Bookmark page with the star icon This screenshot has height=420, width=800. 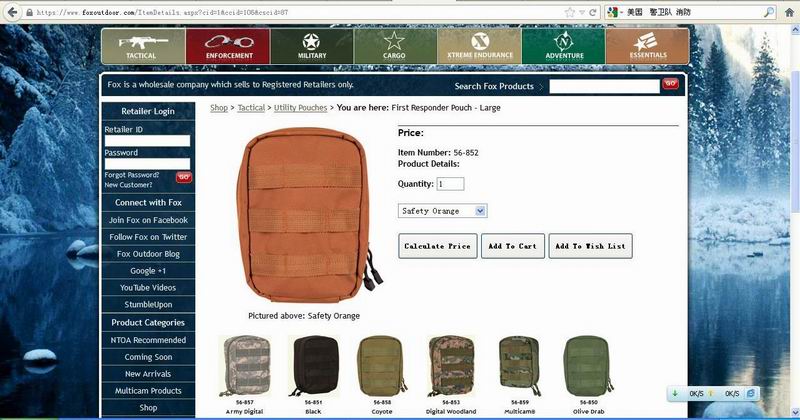point(569,12)
